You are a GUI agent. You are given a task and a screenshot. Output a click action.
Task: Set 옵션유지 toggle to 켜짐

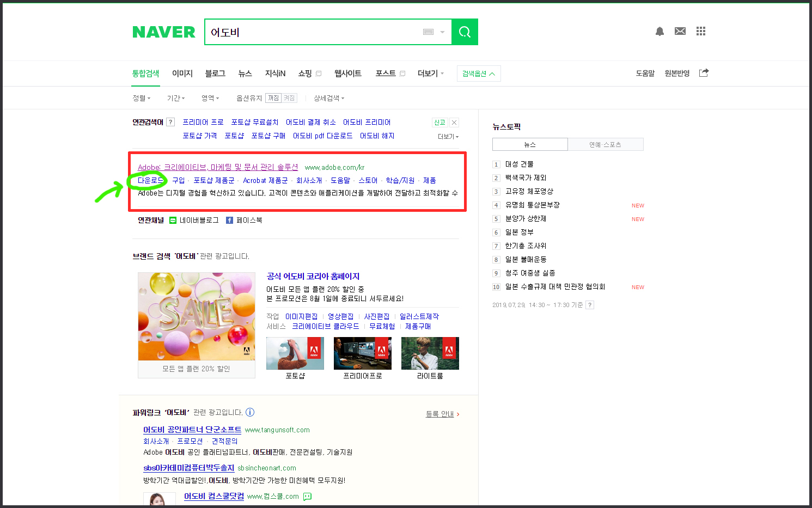[289, 98]
